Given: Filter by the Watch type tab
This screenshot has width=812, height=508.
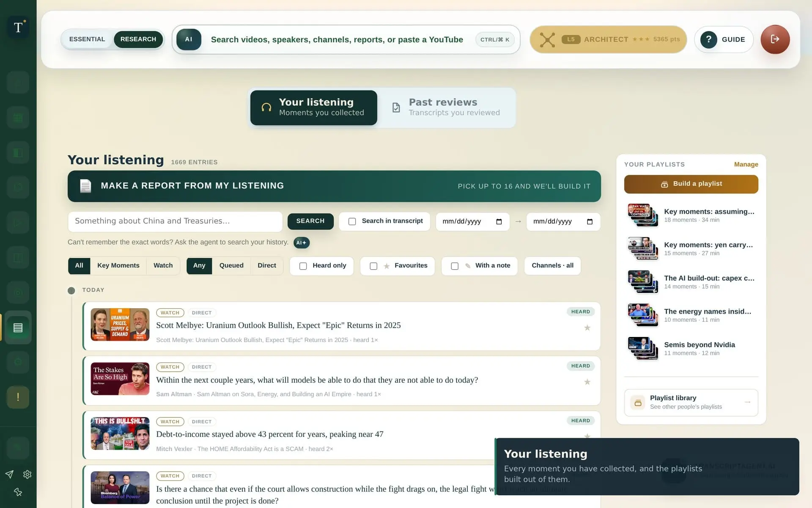Looking at the screenshot, I should pyautogui.click(x=163, y=266).
